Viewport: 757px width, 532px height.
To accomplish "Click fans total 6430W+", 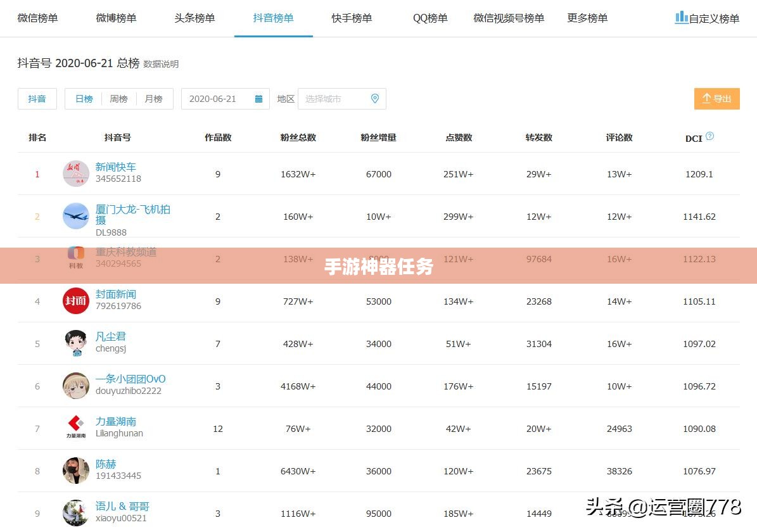I will tap(298, 471).
